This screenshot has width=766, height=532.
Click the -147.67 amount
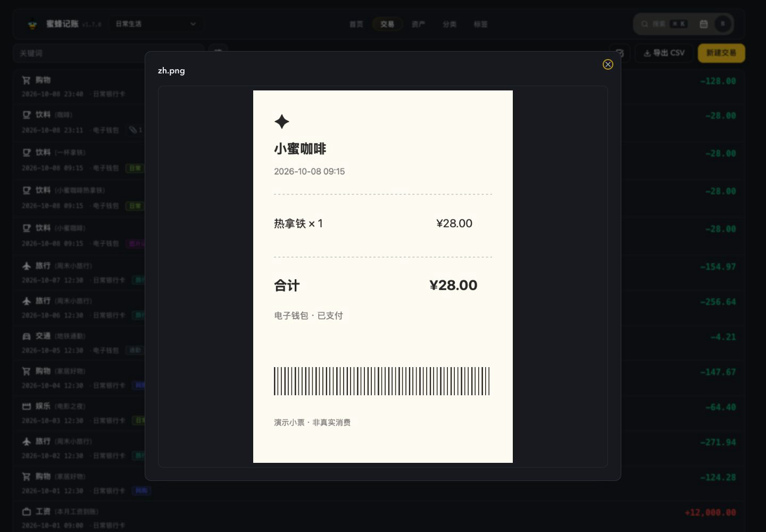click(x=718, y=372)
